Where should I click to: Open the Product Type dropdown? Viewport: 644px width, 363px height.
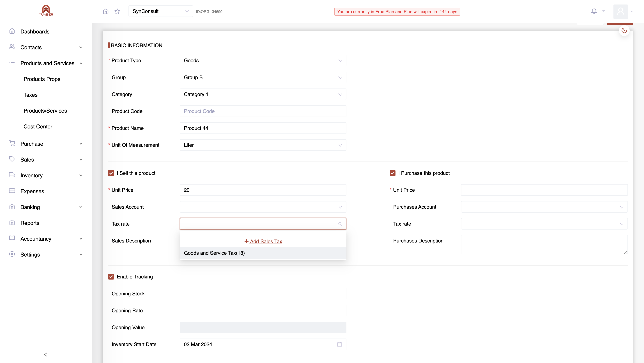pos(263,61)
